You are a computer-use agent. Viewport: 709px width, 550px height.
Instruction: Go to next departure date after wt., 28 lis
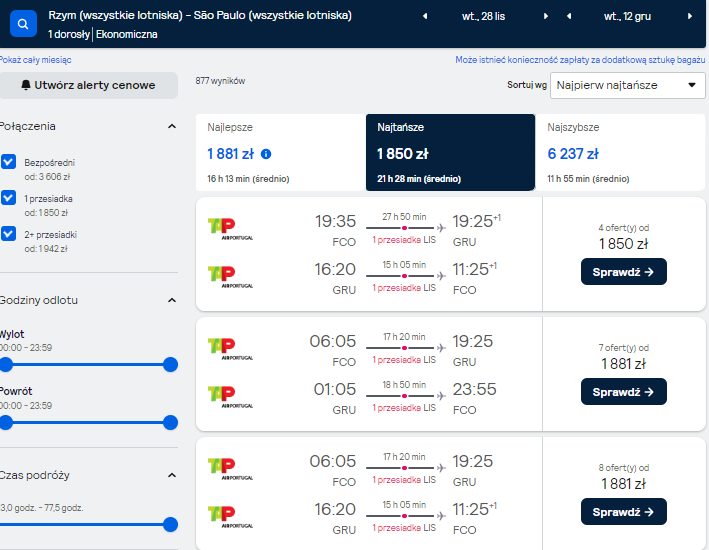(546, 16)
